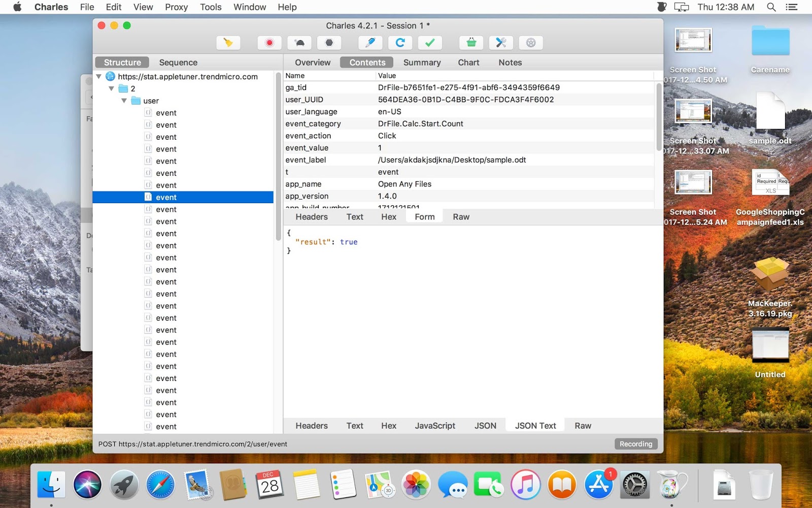Open the Summary tab
Image resolution: width=812 pixels, height=508 pixels.
(x=422, y=62)
